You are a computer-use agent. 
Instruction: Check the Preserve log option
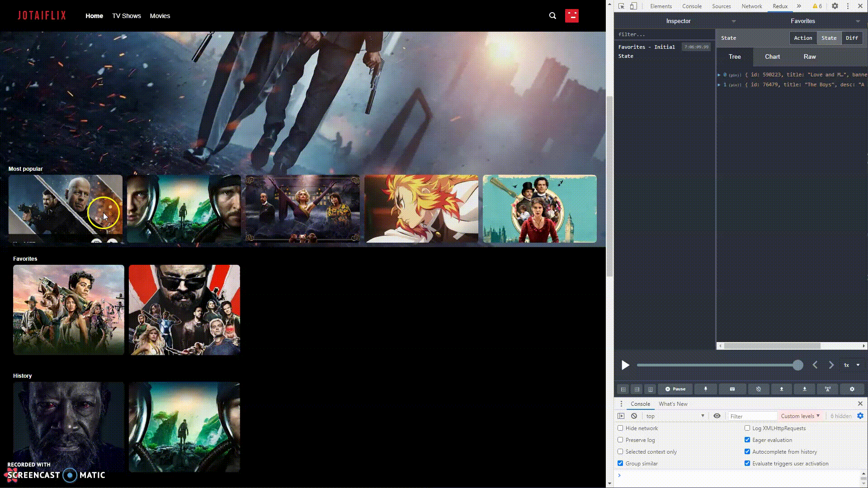[x=620, y=440]
